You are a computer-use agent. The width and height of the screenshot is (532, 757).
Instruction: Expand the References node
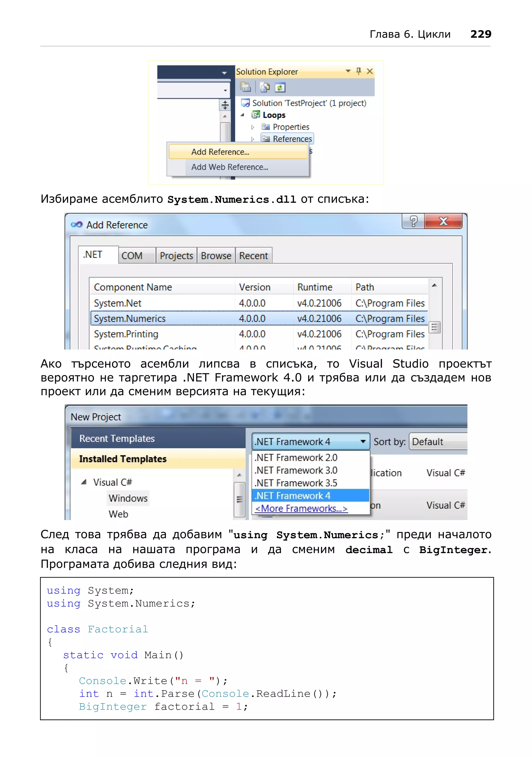point(253,139)
